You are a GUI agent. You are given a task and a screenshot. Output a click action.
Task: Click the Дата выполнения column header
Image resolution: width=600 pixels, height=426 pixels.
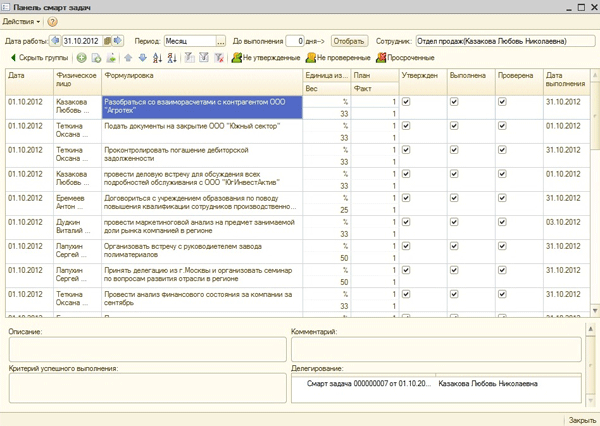pyautogui.click(x=567, y=82)
